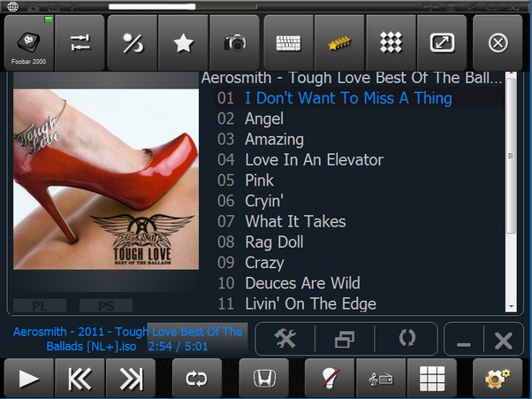
Task: Open the white grid tiles menu icon
Action: click(432, 379)
